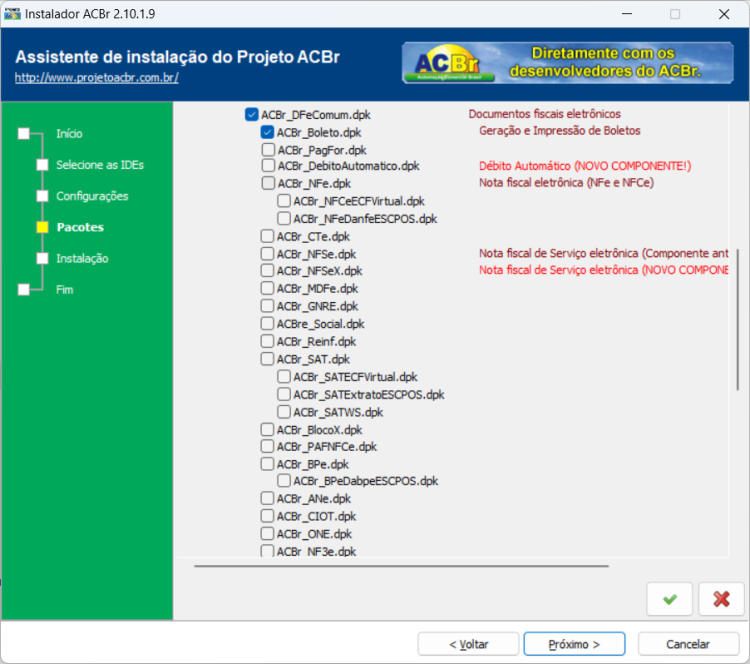Click the ACBr_NFSe.dpk 'Componente ant' description
The height and width of the screenshot is (664, 750).
click(604, 253)
